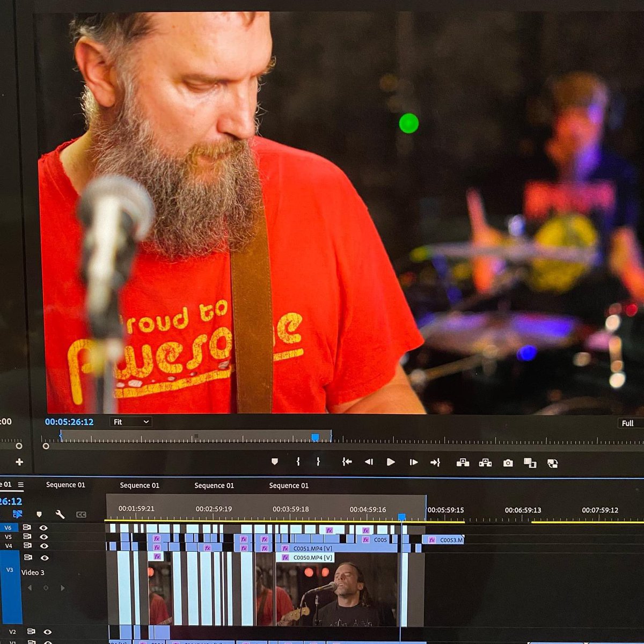Click the Video 3 track name label

[33, 573]
